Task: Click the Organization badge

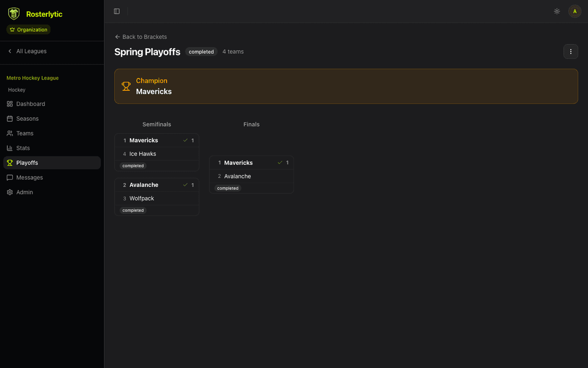Action: click(x=28, y=30)
